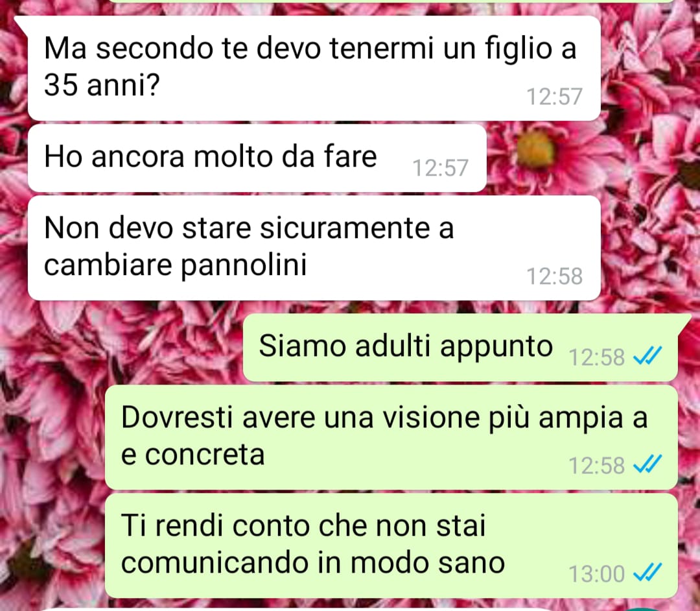Tap blue read receipt on 'Siamo adulti appunto'
Screen dimensions: 700x611
click(x=647, y=357)
